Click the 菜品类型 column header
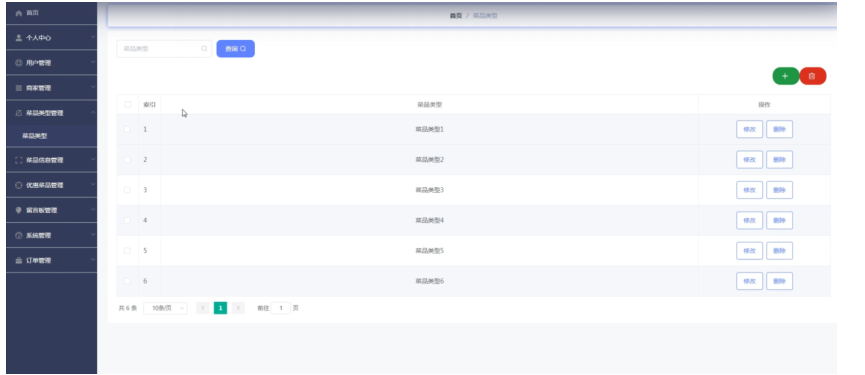Screen dimensions: 865x375 pyautogui.click(x=429, y=104)
